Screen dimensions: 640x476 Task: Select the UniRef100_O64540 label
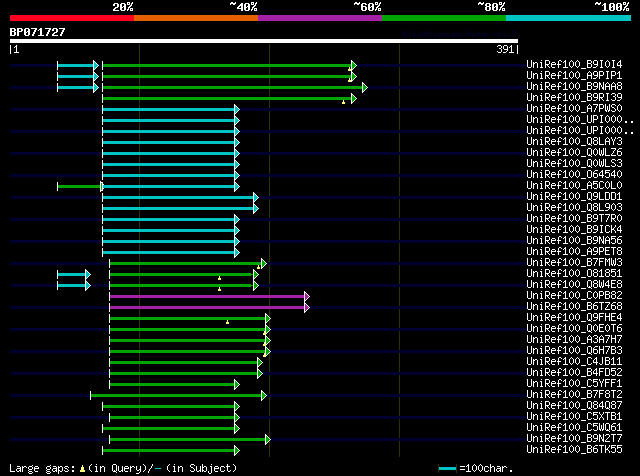click(574, 174)
